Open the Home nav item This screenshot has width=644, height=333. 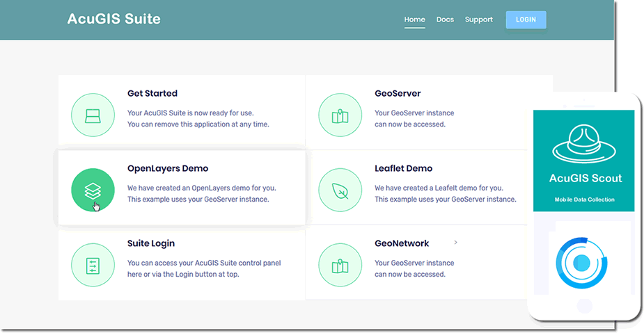tap(414, 19)
